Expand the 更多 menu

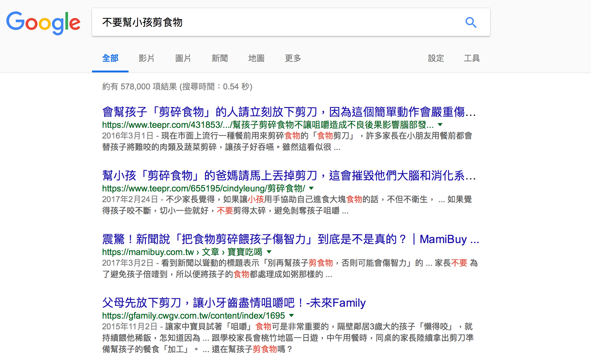click(x=293, y=58)
